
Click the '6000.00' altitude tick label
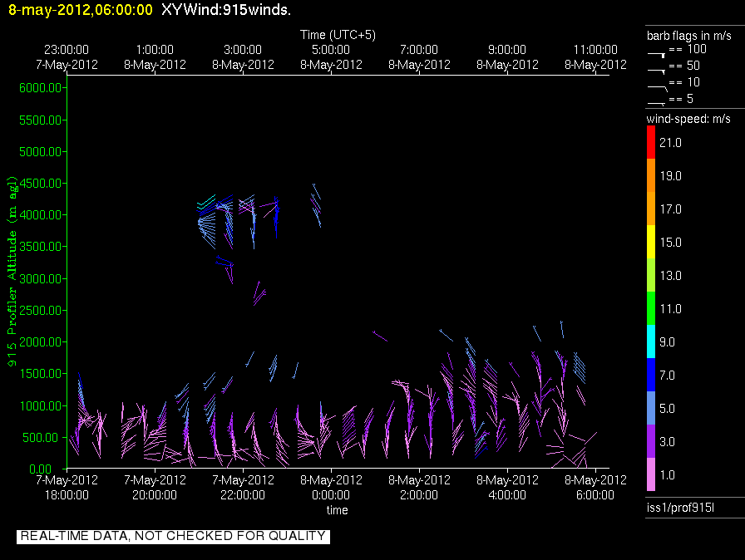coord(41,88)
